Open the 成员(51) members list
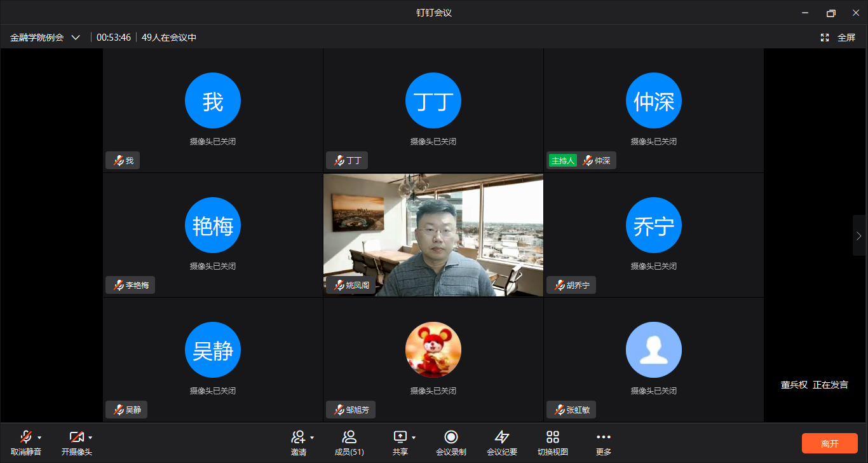This screenshot has height=463, width=868. tap(349, 437)
